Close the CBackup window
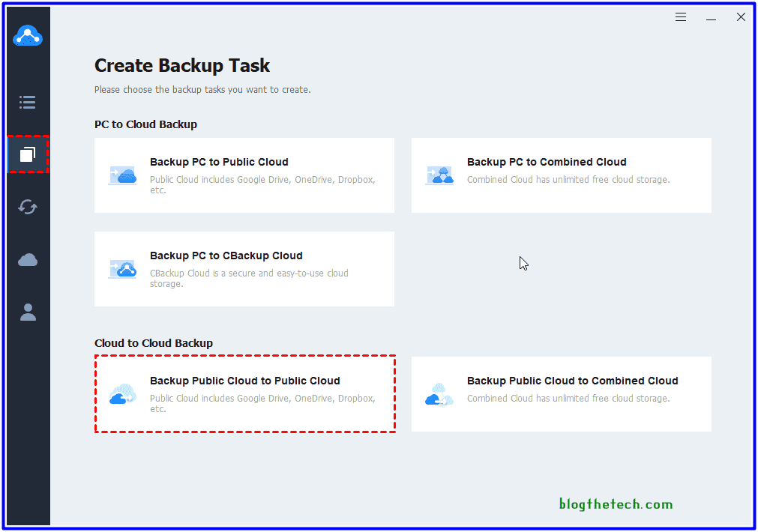 [x=741, y=17]
